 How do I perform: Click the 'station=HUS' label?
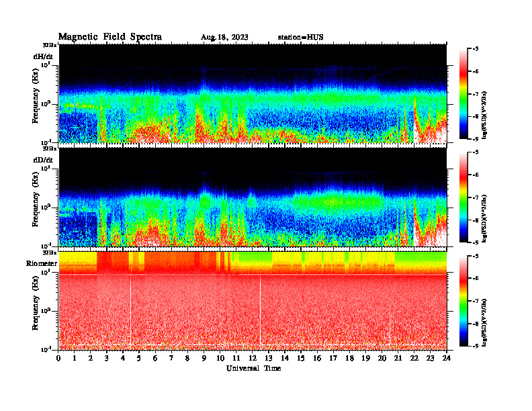(300, 37)
